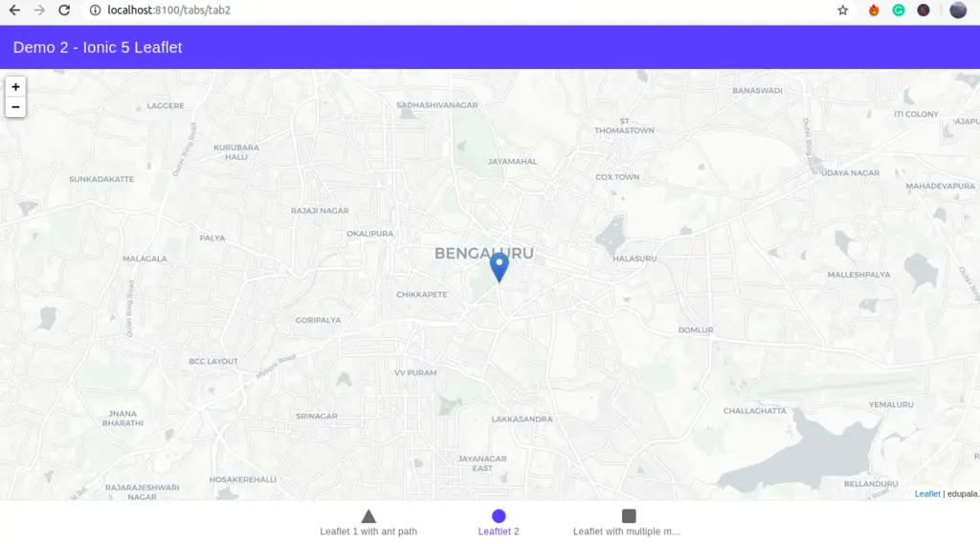Click the VV PURAM map label
Image resolution: width=980 pixels, height=544 pixels.
pyautogui.click(x=415, y=373)
